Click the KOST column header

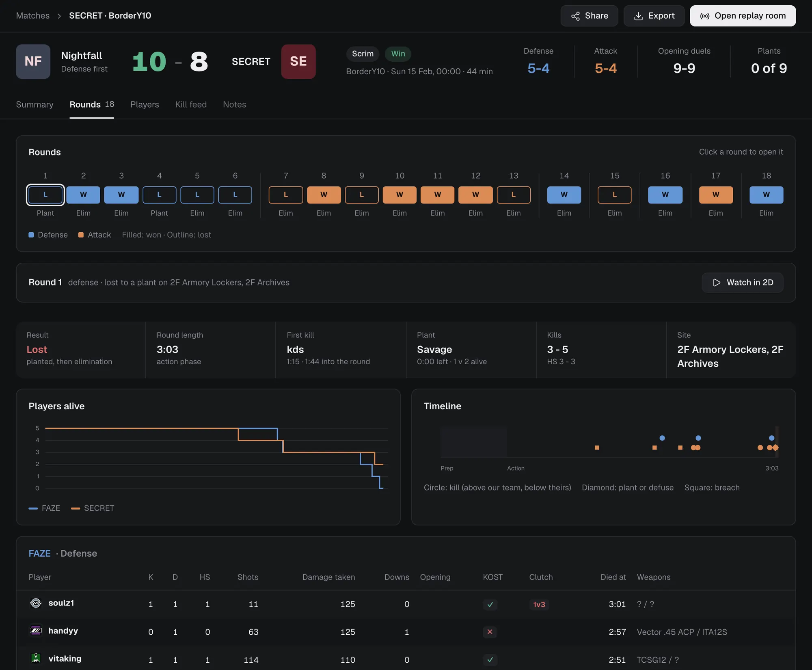coord(492,577)
